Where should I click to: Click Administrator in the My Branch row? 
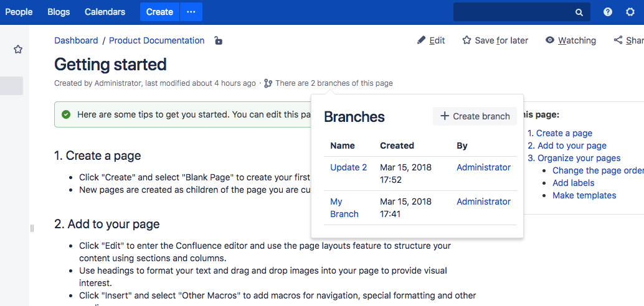[x=484, y=202]
